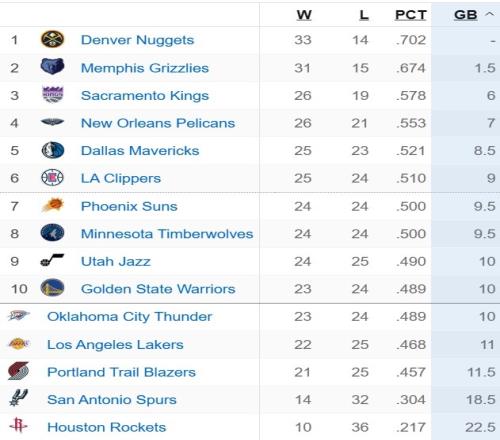Click the Denver Nuggets team logo

pyautogui.click(x=52, y=39)
